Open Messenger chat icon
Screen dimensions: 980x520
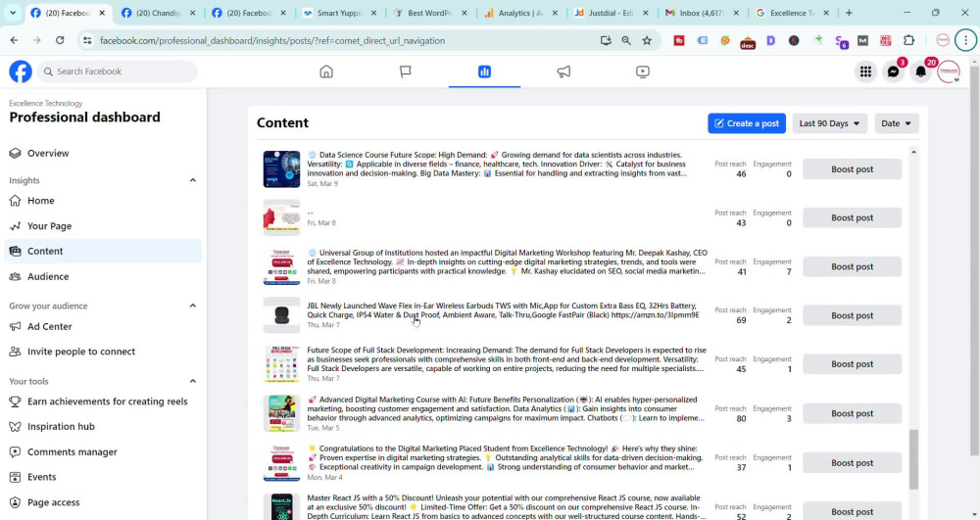[x=894, y=71]
